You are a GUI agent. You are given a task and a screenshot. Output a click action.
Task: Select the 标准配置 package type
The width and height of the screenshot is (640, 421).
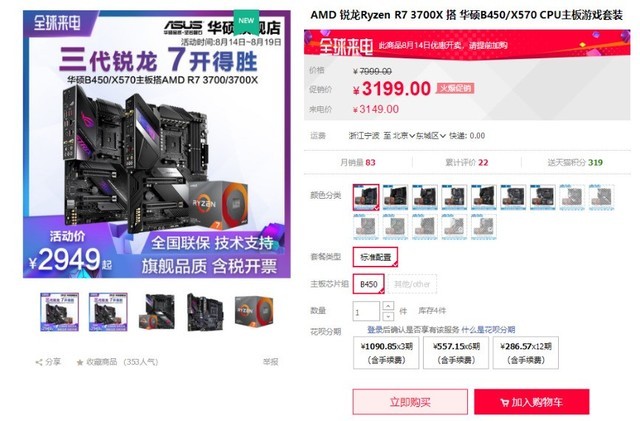376,257
